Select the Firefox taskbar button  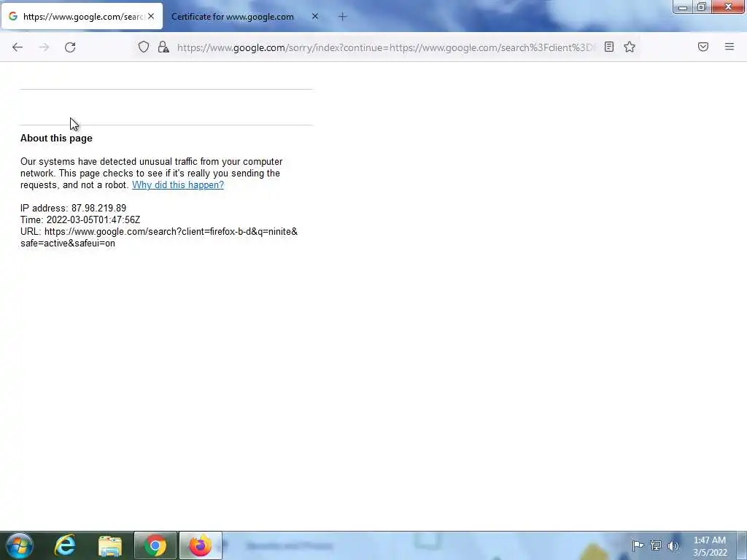(201, 545)
